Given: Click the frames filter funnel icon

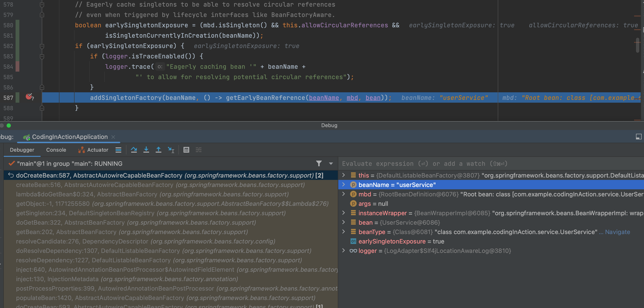Looking at the screenshot, I should click(x=319, y=163).
